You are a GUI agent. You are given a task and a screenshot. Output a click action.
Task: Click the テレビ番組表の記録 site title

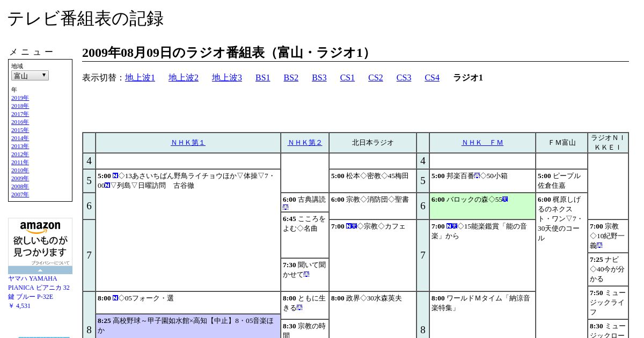[x=85, y=19]
